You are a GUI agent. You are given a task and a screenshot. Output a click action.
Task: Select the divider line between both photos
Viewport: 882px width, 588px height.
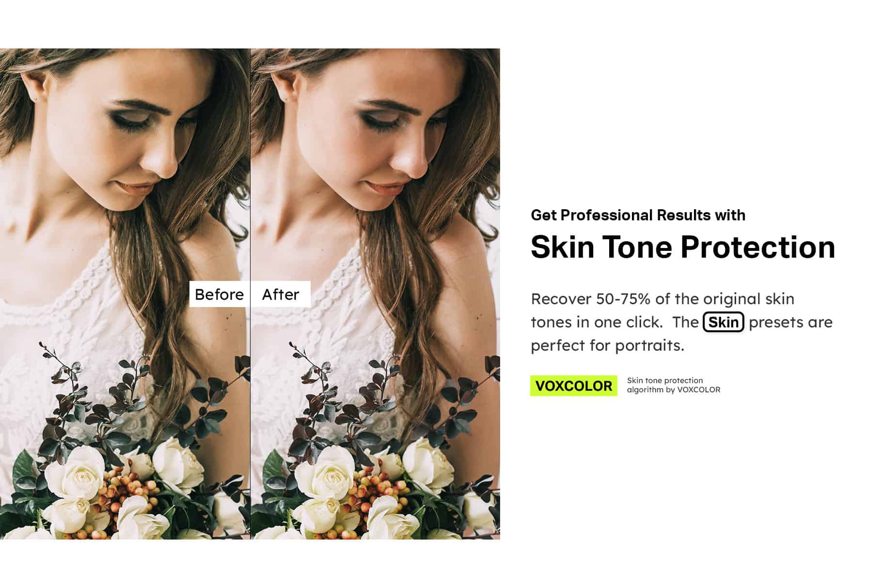[250, 294]
